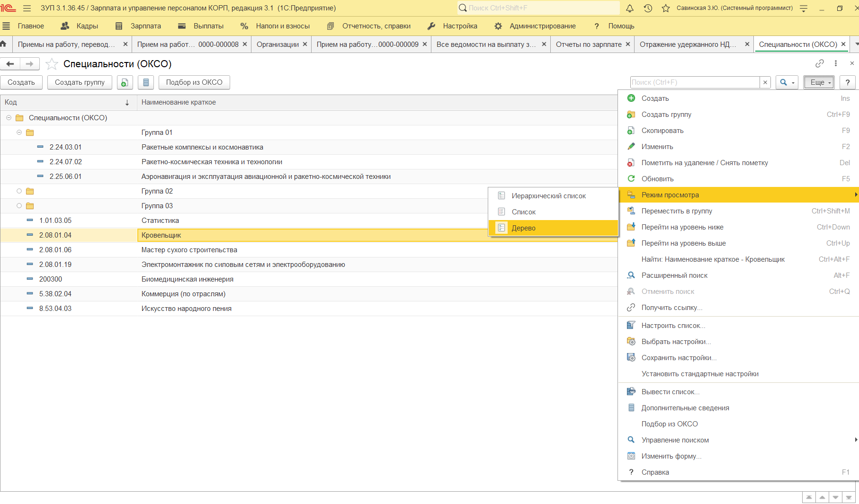Viewport: 859px width, 504px height.
Task: Add page to favorites via the title bar star icon
Action: [666, 8]
